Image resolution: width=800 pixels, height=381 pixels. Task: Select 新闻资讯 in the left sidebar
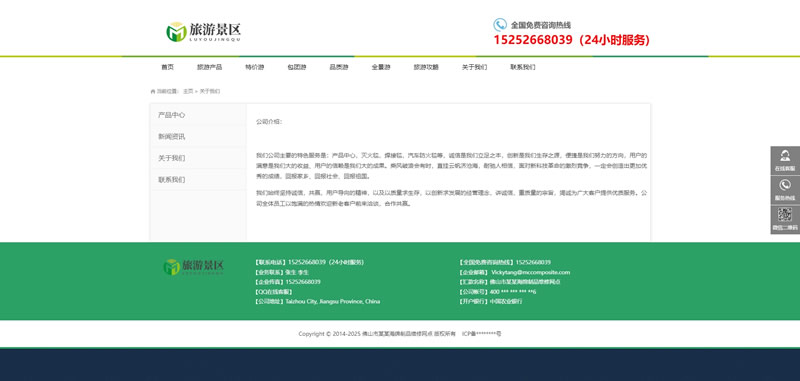[198, 137]
